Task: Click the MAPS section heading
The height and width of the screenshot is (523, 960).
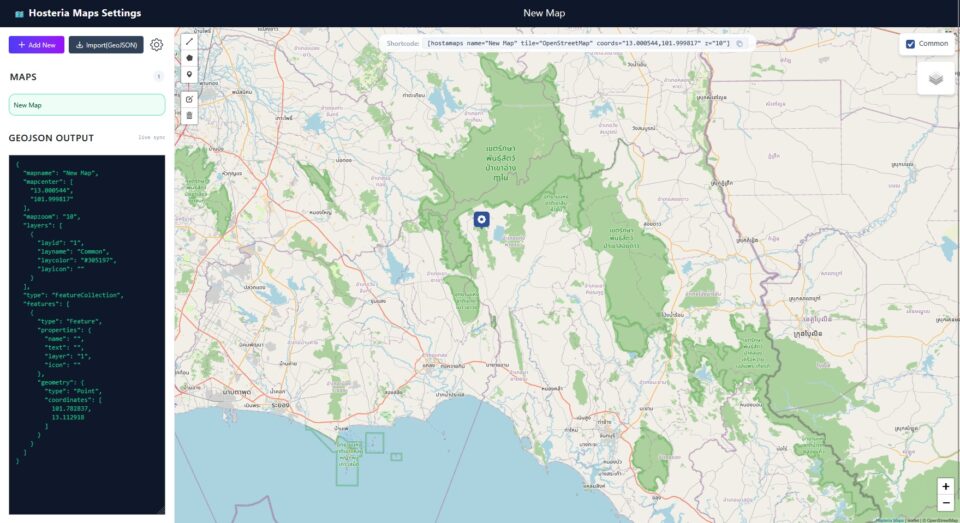Action: [23, 77]
